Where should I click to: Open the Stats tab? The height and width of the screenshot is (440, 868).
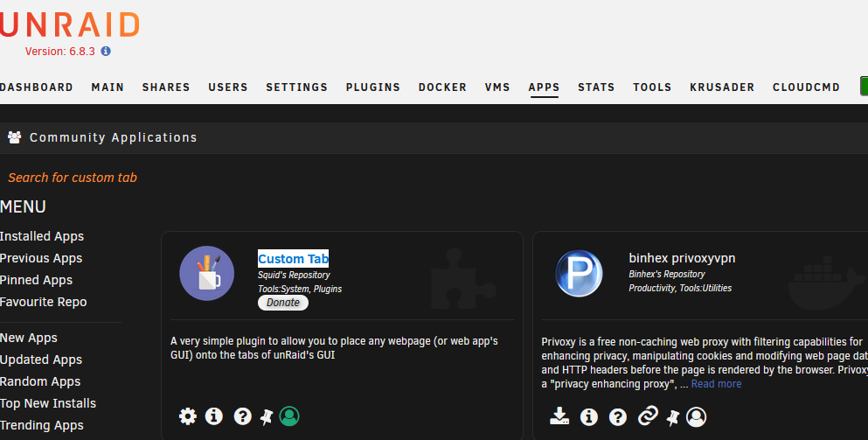click(596, 87)
